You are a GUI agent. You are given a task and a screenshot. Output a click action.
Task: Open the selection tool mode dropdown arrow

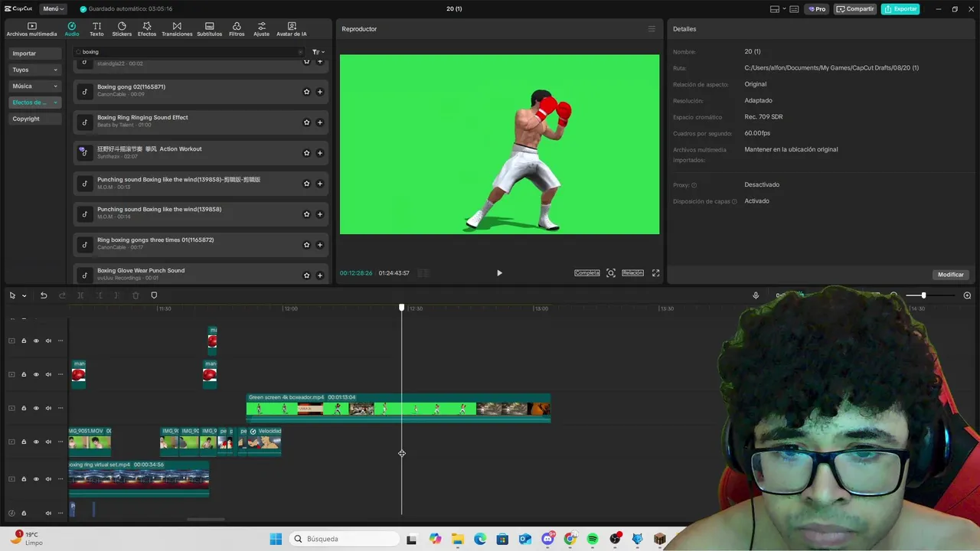tap(24, 296)
